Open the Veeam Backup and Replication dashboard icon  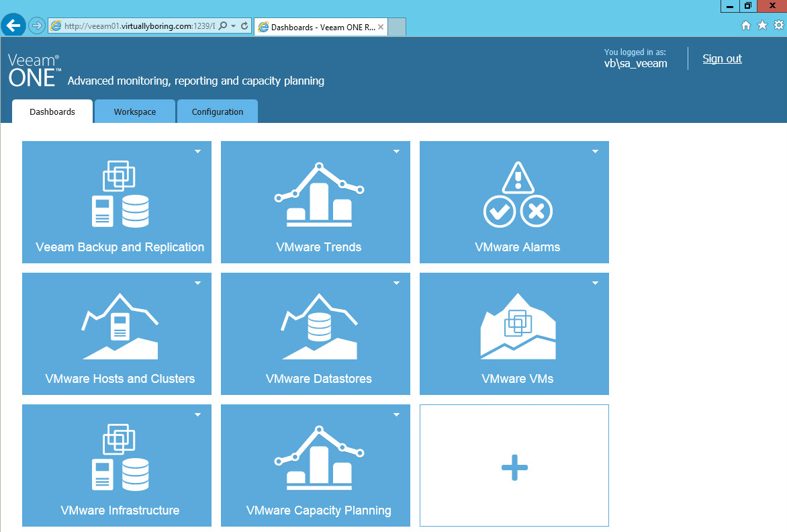click(x=120, y=194)
